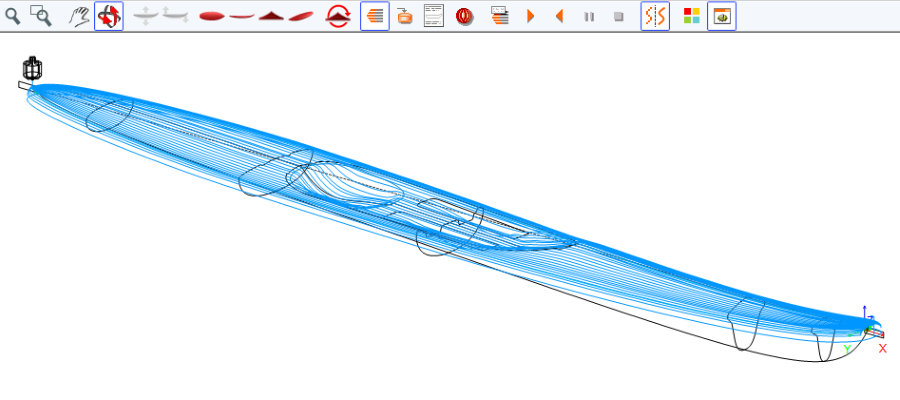900x400 pixels.
Task: Toggle the 3D rotate view tool
Action: 109,16
